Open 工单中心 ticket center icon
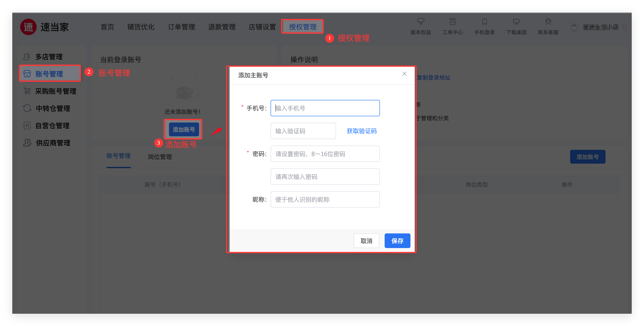 (452, 22)
